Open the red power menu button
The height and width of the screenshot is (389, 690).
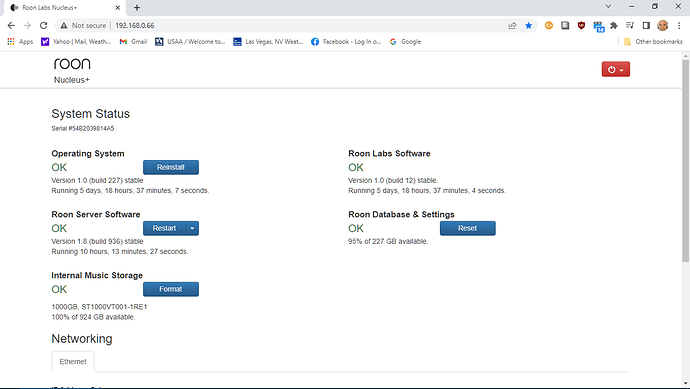coord(616,70)
